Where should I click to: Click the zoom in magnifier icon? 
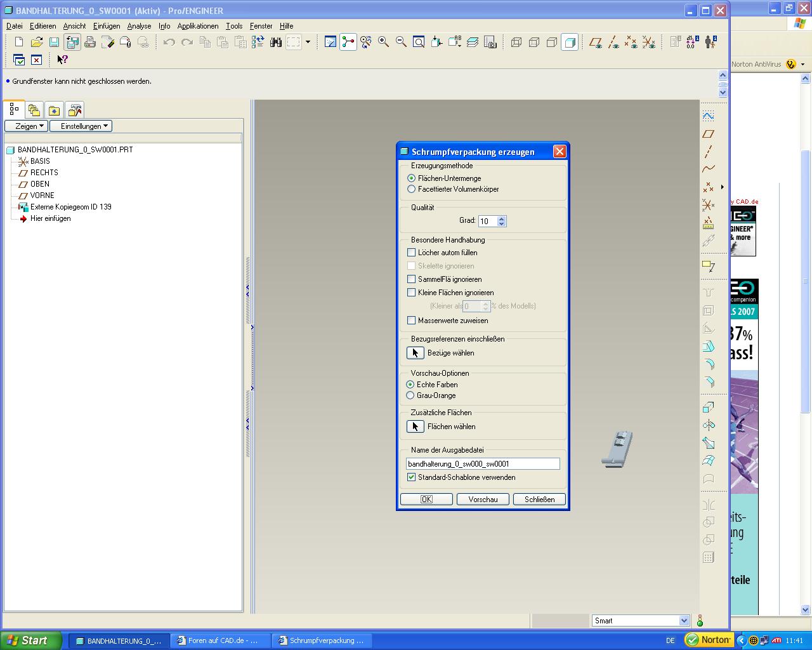383,43
